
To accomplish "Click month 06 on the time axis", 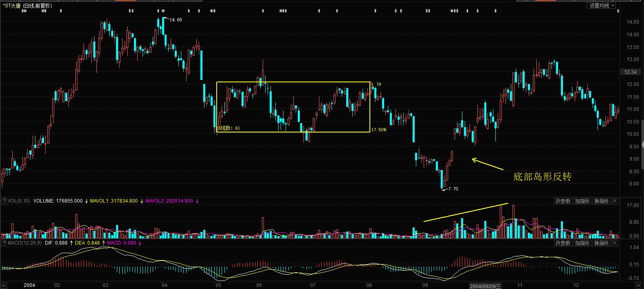I will coord(259,285).
